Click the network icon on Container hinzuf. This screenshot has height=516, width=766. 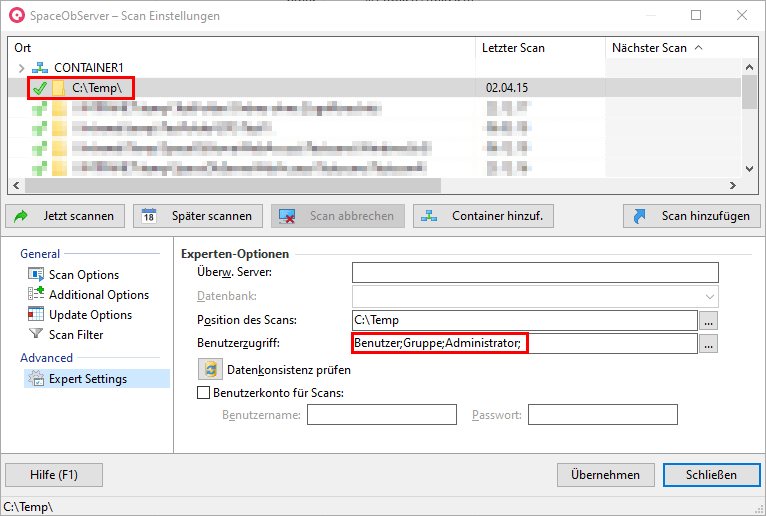click(x=429, y=215)
